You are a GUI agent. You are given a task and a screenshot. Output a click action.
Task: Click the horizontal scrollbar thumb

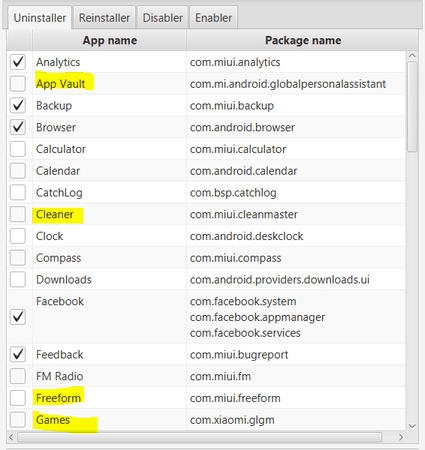point(200,437)
